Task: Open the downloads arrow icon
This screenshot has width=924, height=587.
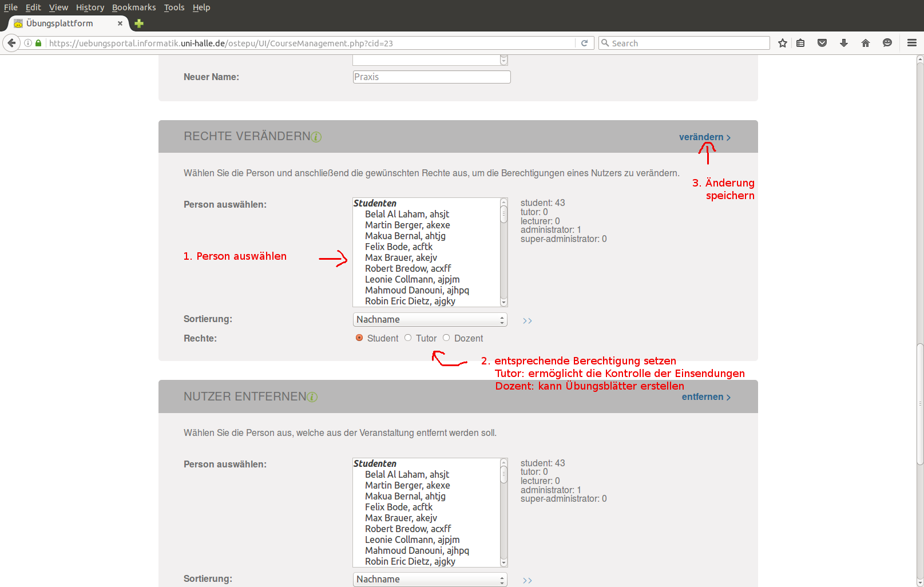Action: [844, 43]
